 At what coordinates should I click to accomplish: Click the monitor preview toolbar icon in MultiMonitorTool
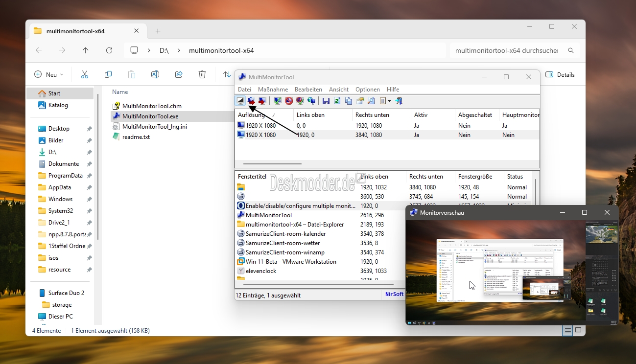click(x=240, y=101)
